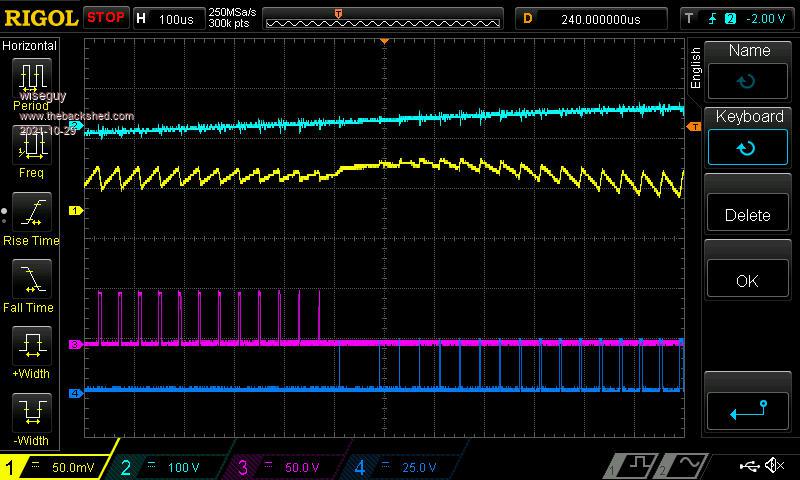
Task: Select the Keyboard menu option
Action: click(x=748, y=135)
